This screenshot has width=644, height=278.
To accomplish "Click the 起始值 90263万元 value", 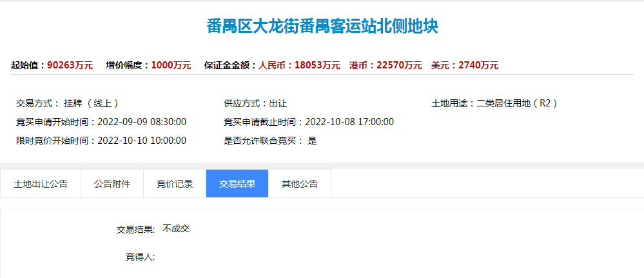I will pyautogui.click(x=70, y=65).
